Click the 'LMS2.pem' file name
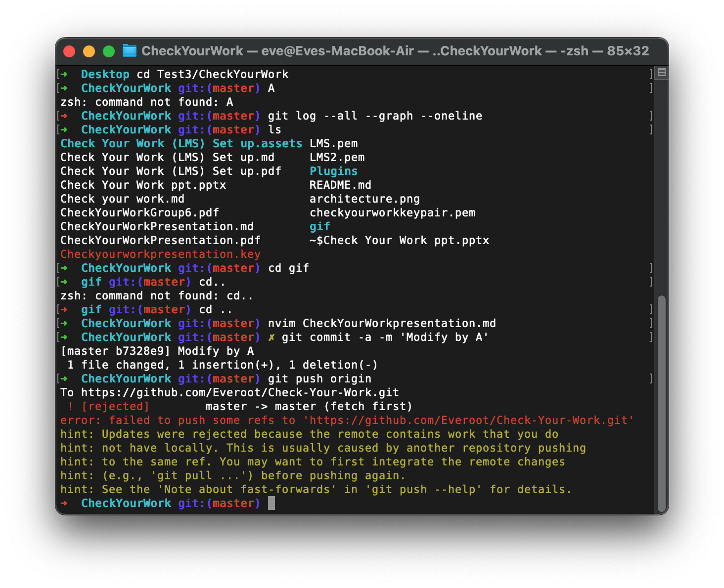Screen dimensions: 724x588 (337, 157)
